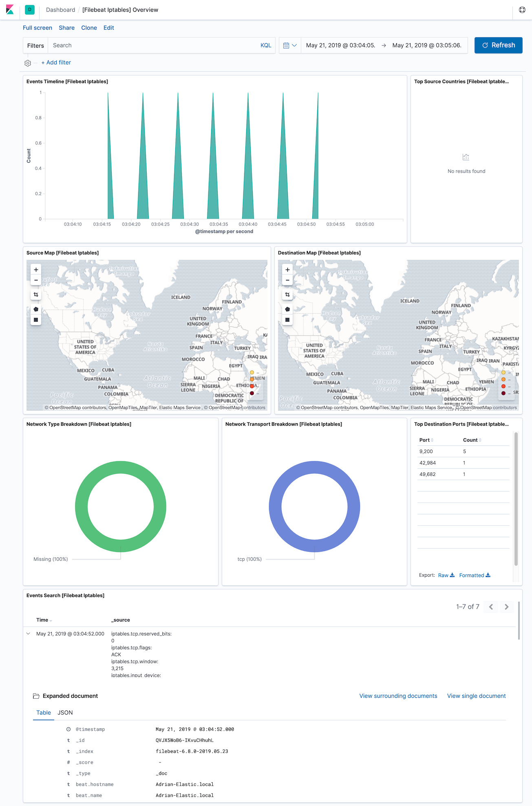This screenshot has width=532, height=806.
Task: Open View surrounding documents link
Action: point(398,696)
